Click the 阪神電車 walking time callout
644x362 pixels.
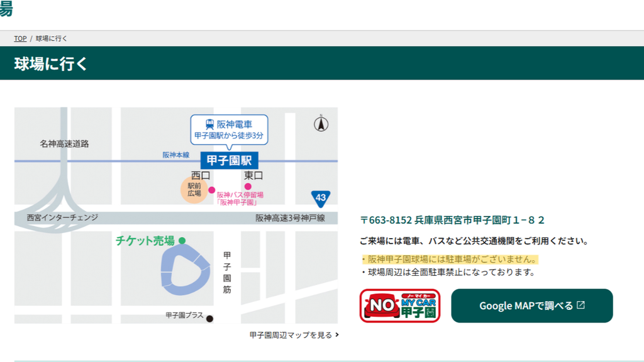pyautogui.click(x=229, y=131)
